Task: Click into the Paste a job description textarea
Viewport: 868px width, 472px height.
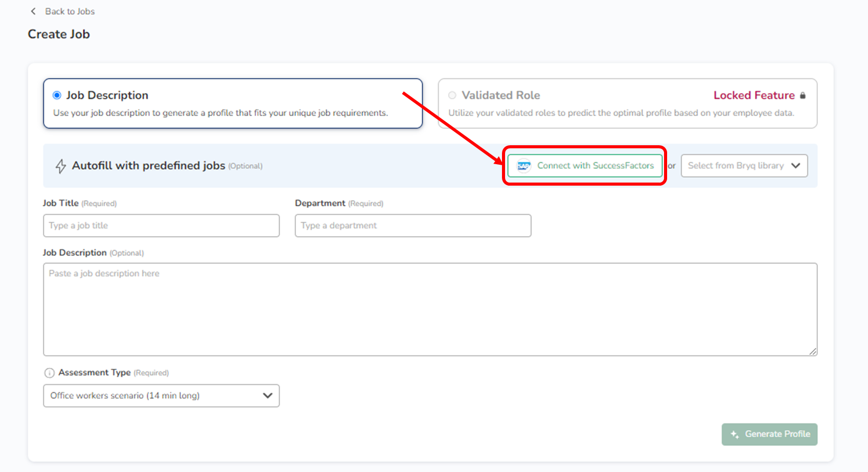Action: pyautogui.click(x=429, y=309)
